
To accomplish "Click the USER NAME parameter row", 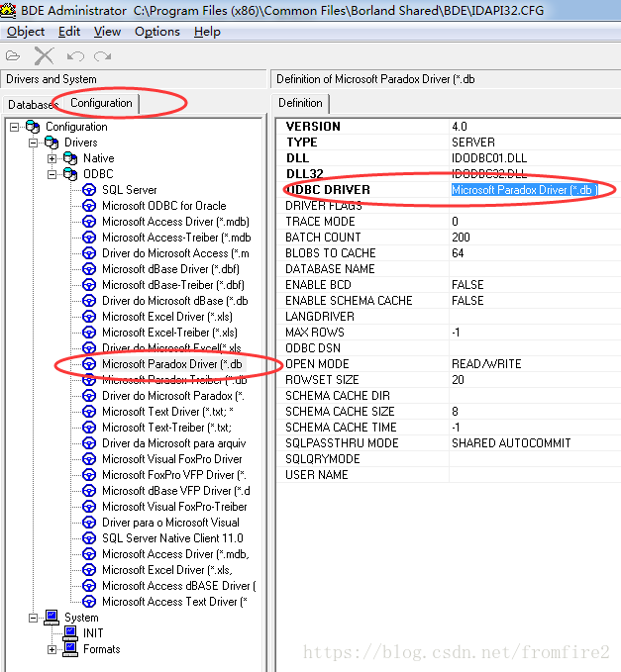I will pyautogui.click(x=449, y=475).
